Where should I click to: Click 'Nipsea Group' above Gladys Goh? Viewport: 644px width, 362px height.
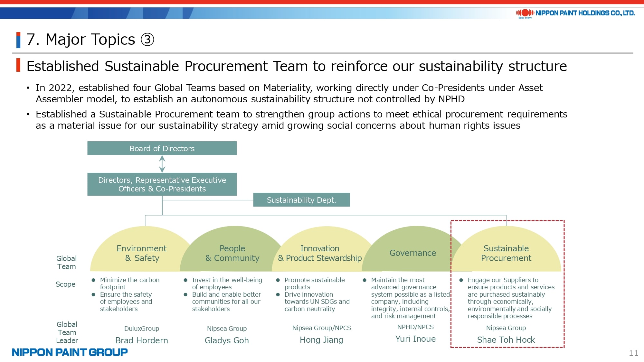click(x=227, y=329)
